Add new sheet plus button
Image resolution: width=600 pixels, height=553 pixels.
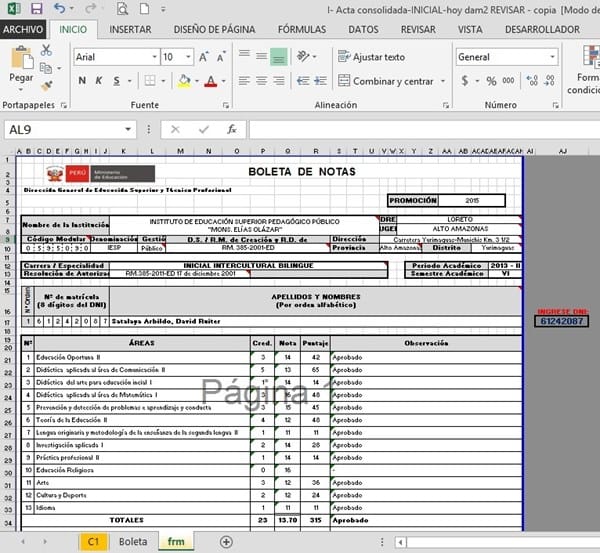tap(226, 542)
